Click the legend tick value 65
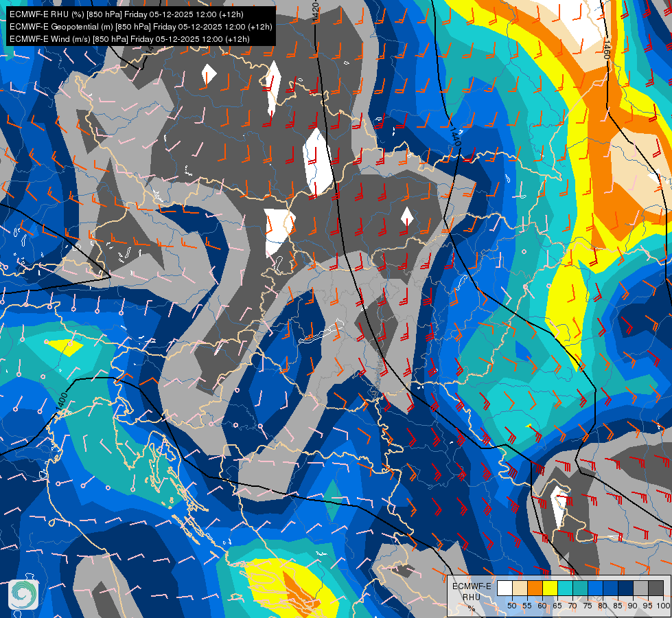This screenshot has height=618, width=672. pos(557,606)
